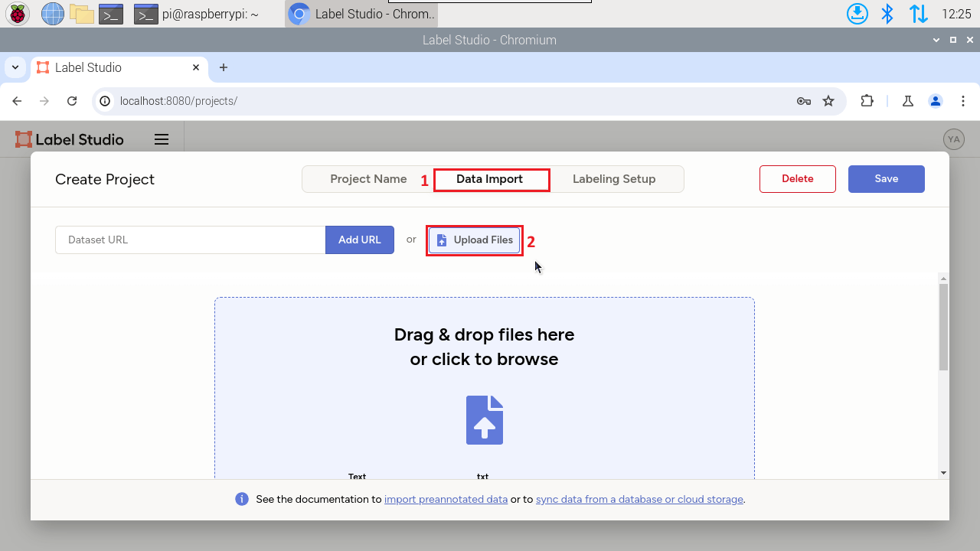The width and height of the screenshot is (980, 551).
Task: Switch to the pi@raspberrypi terminal window
Action: [x=196, y=14]
